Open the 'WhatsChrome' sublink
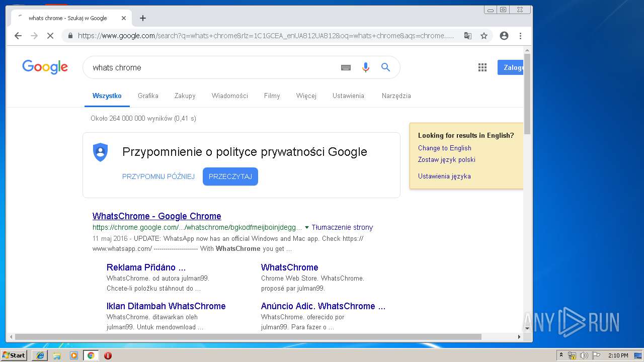 (x=290, y=267)
